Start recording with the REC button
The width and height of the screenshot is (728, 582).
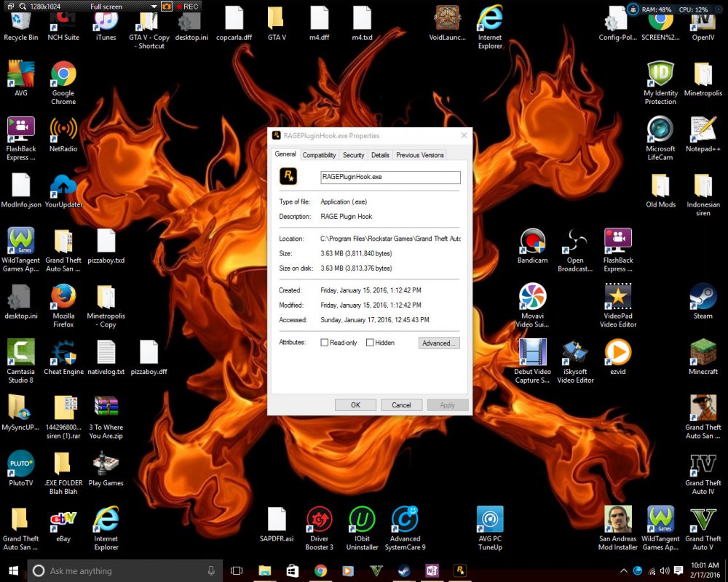point(186,6)
